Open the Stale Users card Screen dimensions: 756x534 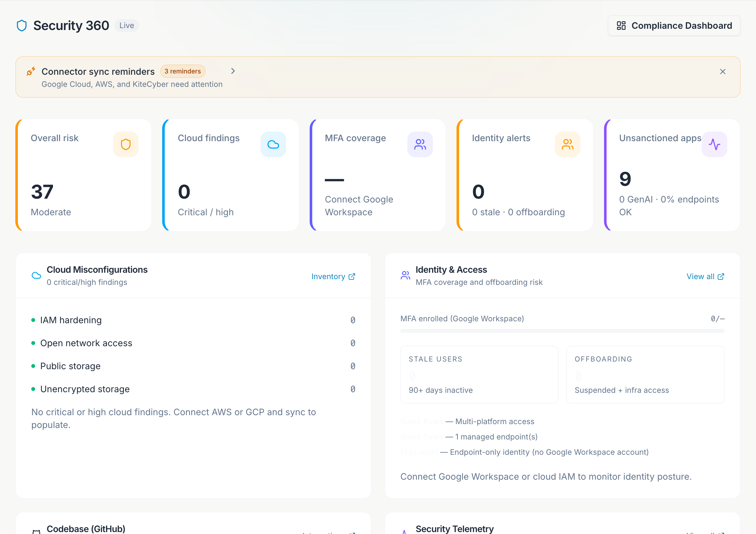click(x=480, y=375)
